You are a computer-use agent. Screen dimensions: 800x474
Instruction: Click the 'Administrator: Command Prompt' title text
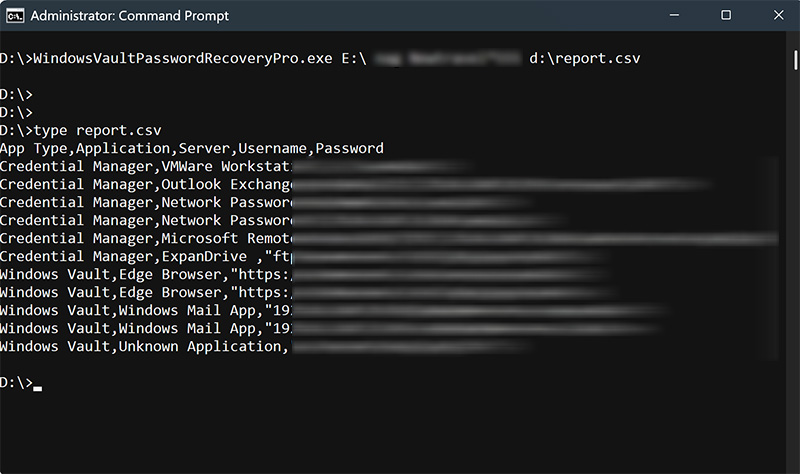click(129, 15)
